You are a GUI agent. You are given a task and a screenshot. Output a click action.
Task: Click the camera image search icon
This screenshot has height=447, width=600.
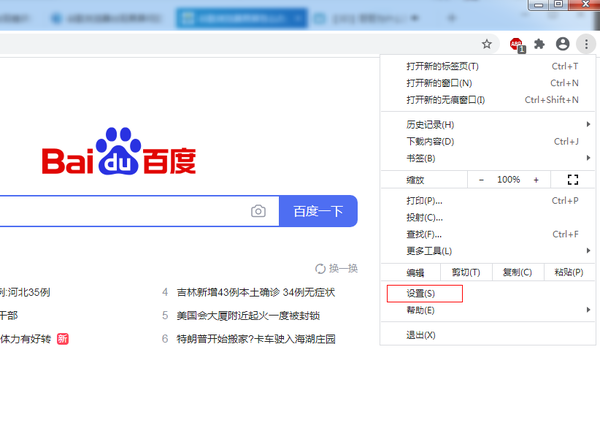point(258,211)
